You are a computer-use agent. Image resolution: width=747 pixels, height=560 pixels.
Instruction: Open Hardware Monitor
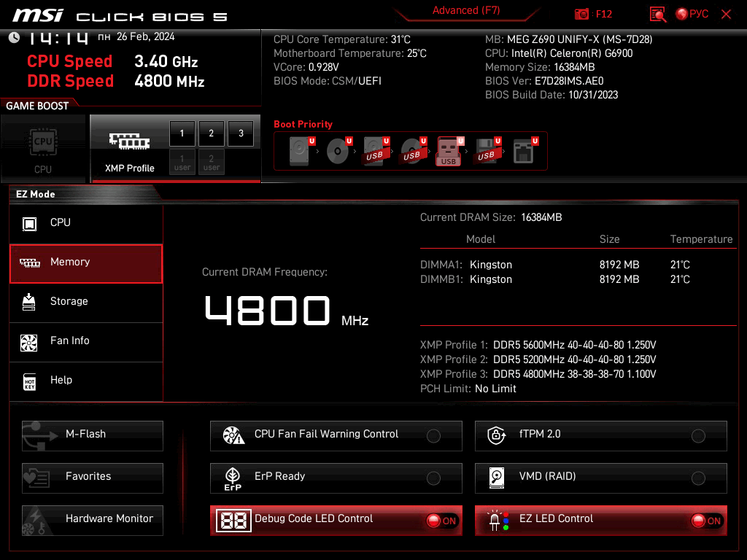coord(93,521)
